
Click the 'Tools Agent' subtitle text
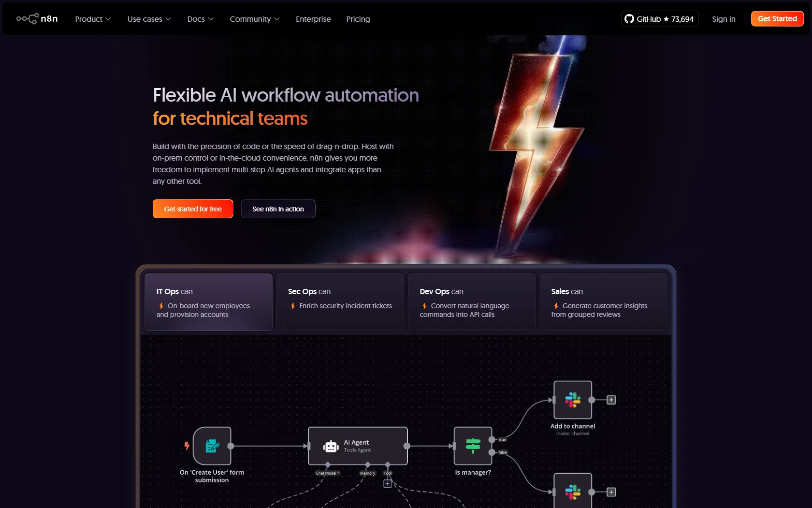[x=357, y=450]
